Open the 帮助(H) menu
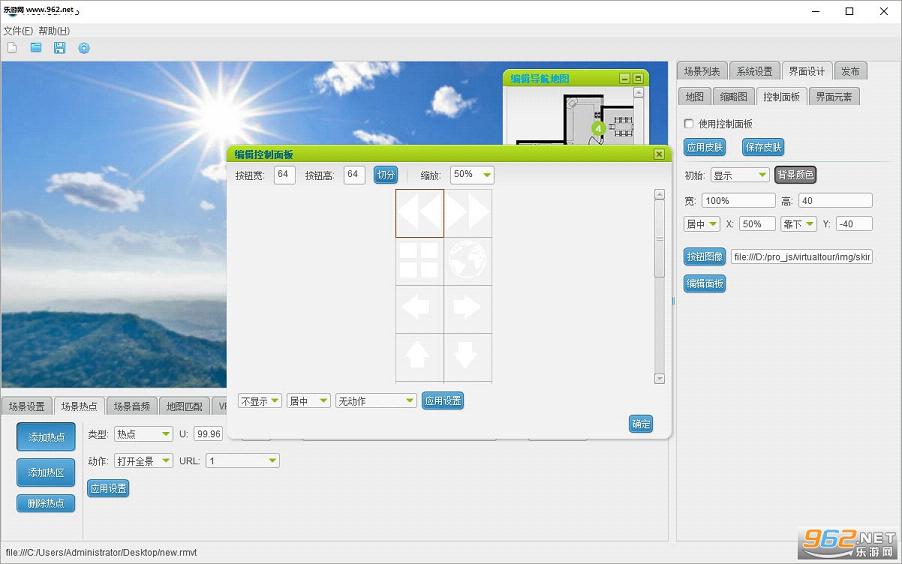902x564 pixels. coord(54,31)
